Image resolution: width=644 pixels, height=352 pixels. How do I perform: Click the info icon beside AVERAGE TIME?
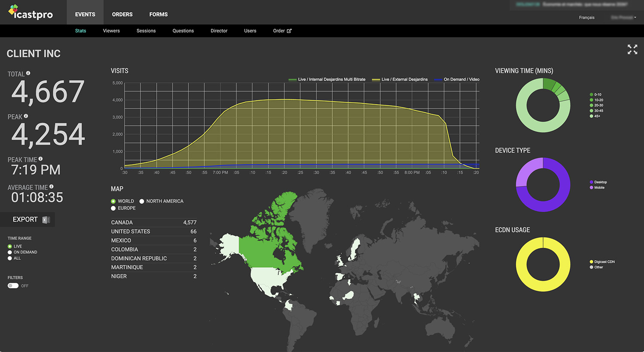(52, 187)
